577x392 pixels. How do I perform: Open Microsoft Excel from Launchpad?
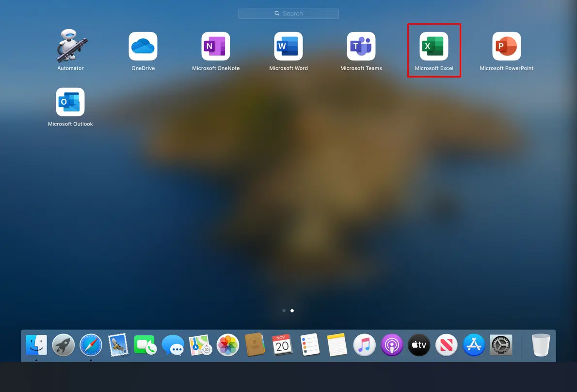click(434, 47)
